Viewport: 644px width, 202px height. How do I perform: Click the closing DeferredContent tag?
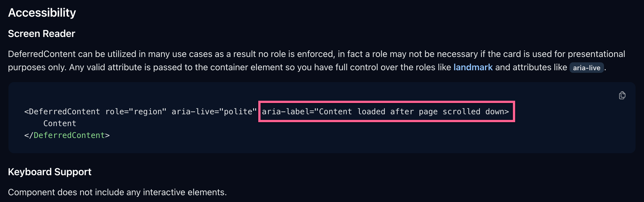pos(67,135)
